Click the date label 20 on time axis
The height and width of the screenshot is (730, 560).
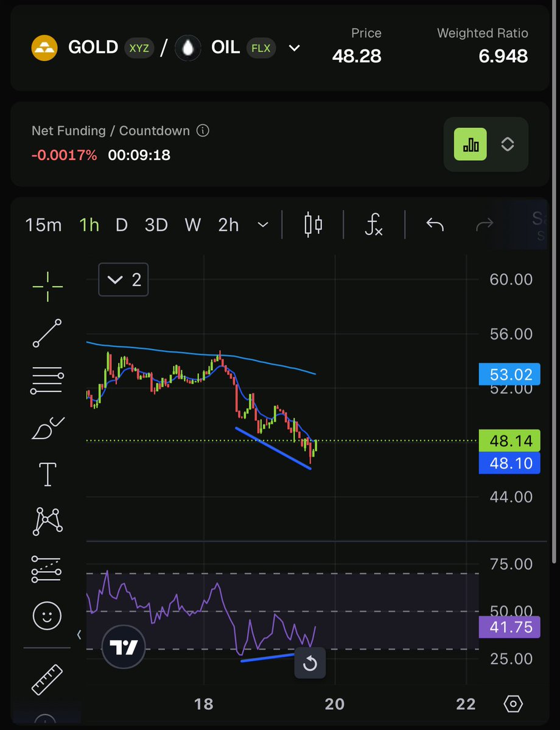click(x=335, y=704)
